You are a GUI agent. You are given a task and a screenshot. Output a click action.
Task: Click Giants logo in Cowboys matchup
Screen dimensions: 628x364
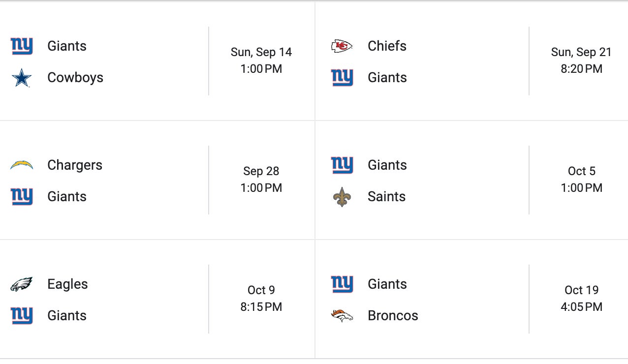tap(22, 46)
